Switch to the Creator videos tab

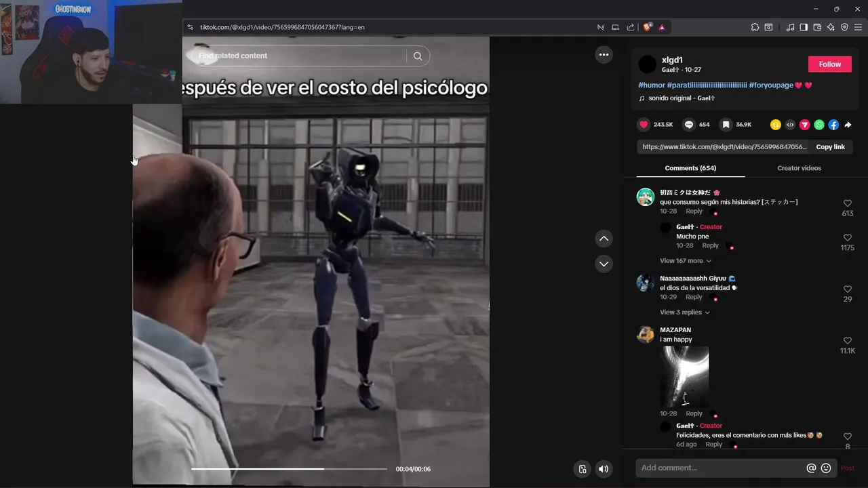799,168
